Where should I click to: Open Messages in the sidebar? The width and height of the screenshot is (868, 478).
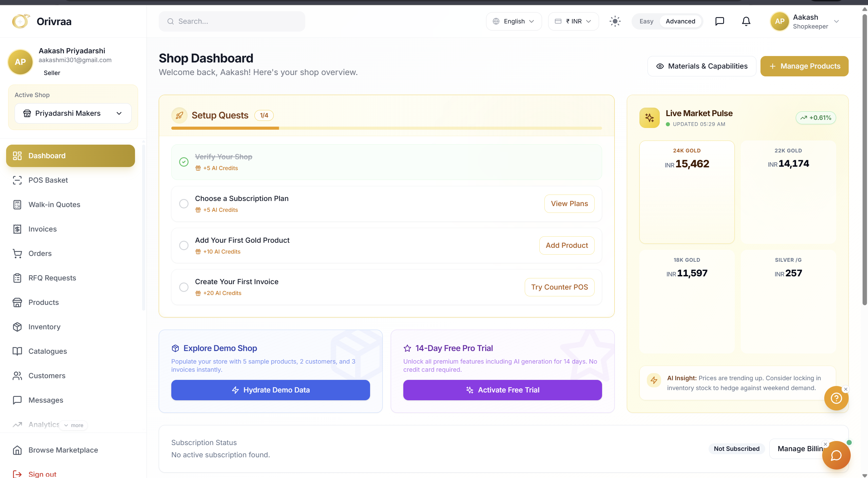pos(71,400)
